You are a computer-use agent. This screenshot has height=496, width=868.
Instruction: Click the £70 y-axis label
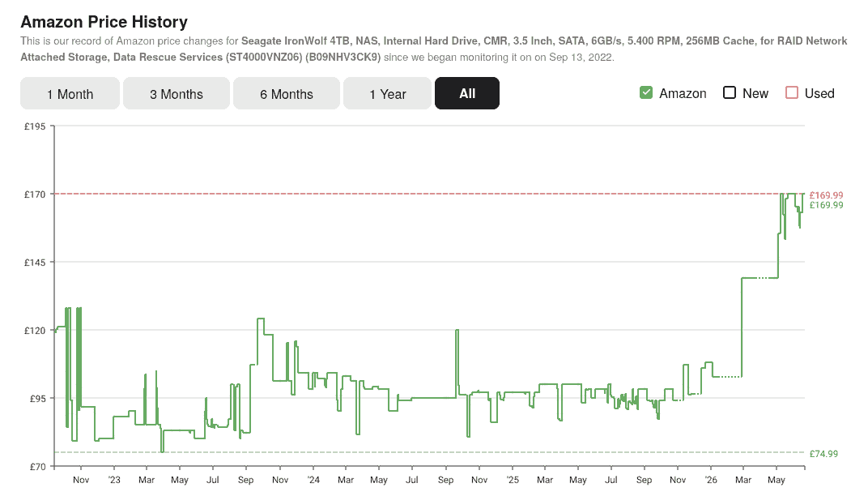[x=37, y=467]
